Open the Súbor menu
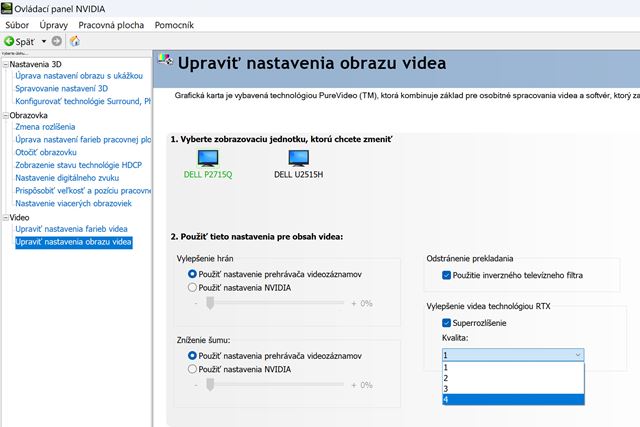 [17, 25]
